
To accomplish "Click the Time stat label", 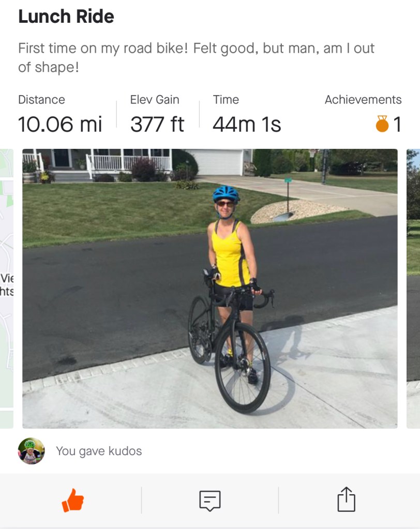I will coord(226,100).
